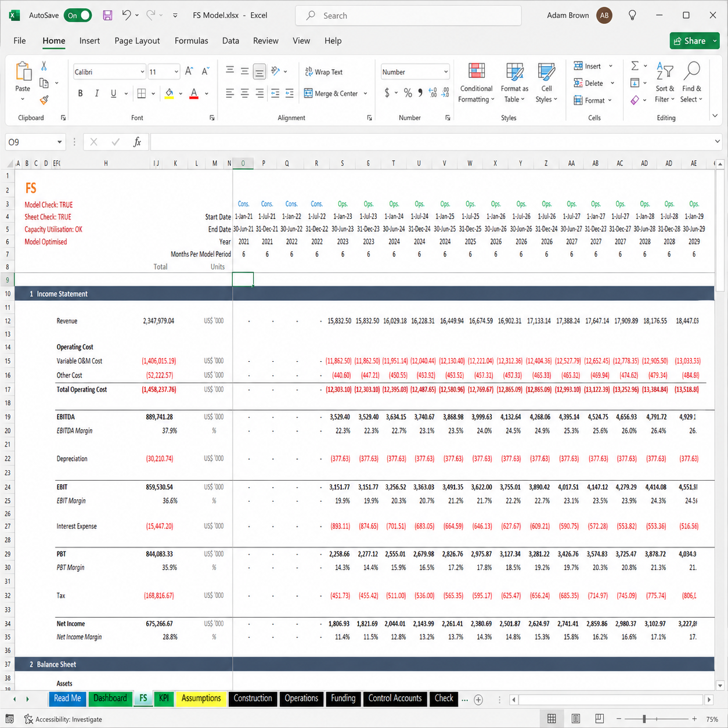728x728 pixels.
Task: Apply the yellow Fill Color
Action: coord(170,93)
